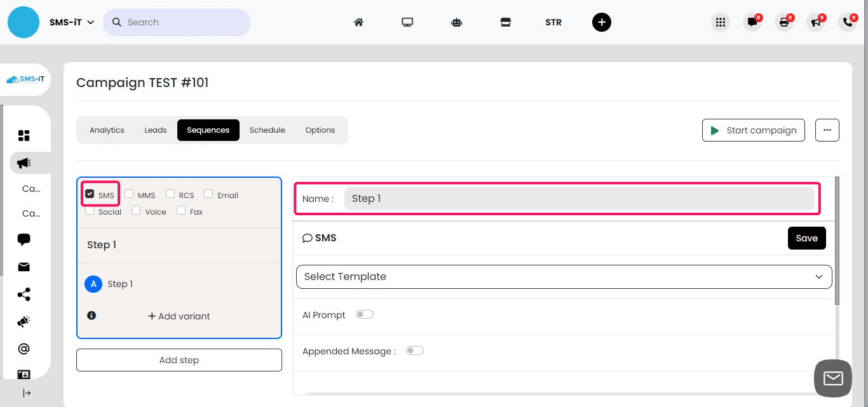Switch to the Schedule tab
The image size is (868, 407).
click(x=267, y=130)
